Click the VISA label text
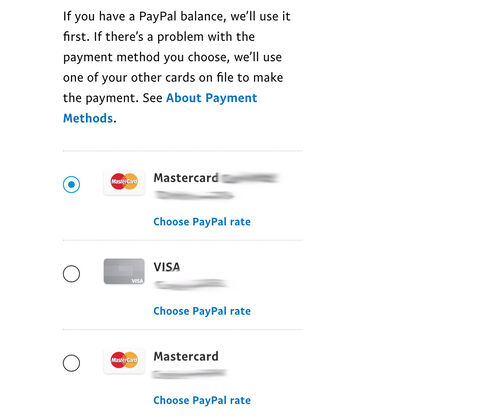 pos(167,267)
